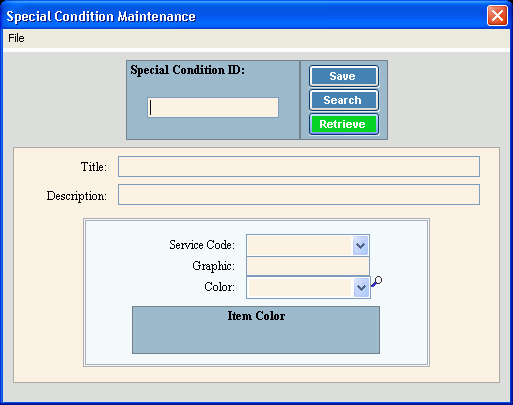Screen dimensions: 513x405
Task: Click the Search button
Action: (344, 100)
